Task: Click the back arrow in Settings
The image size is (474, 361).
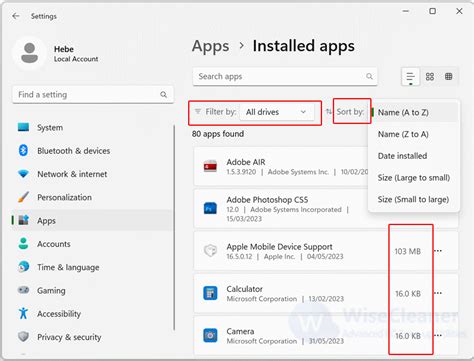Action: point(15,16)
